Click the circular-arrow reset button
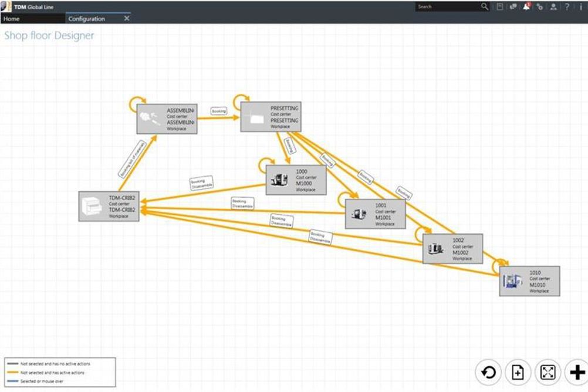Viewport: 588px width, 392px height. point(488,373)
